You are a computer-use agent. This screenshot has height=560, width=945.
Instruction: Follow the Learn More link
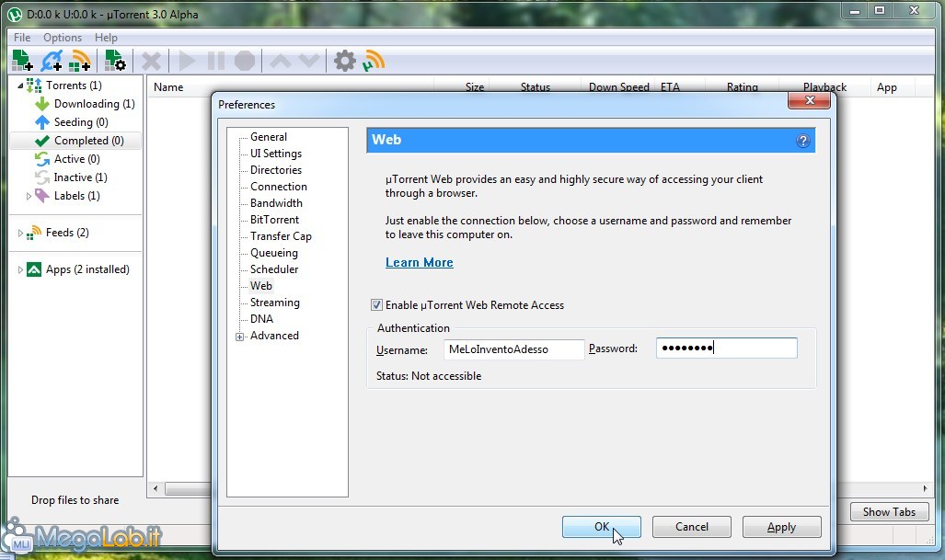pyautogui.click(x=420, y=263)
